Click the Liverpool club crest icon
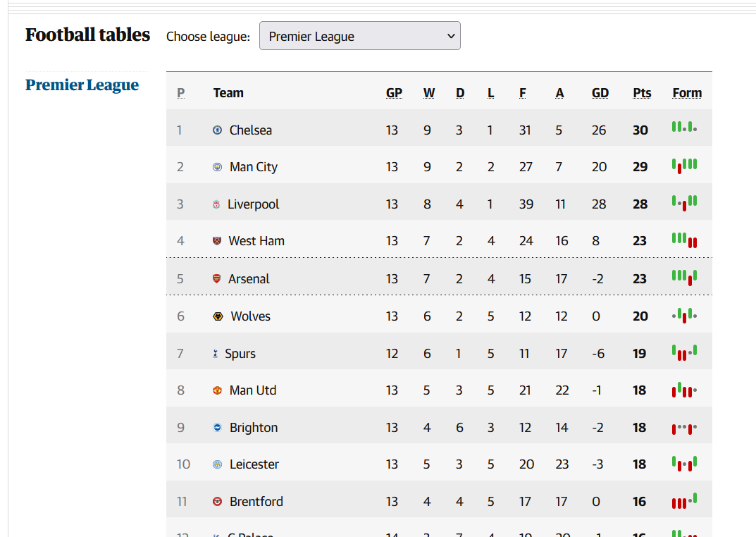Screen dimensions: 756x537 pos(216,204)
